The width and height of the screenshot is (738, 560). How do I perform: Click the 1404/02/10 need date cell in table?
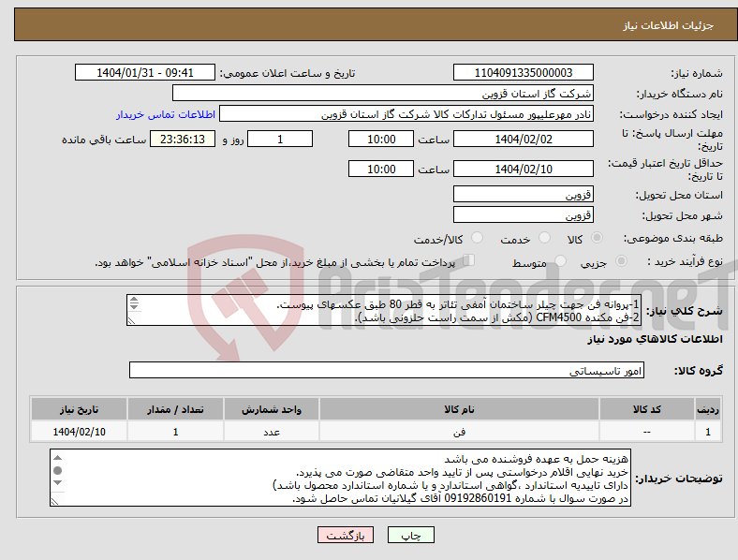click(79, 432)
